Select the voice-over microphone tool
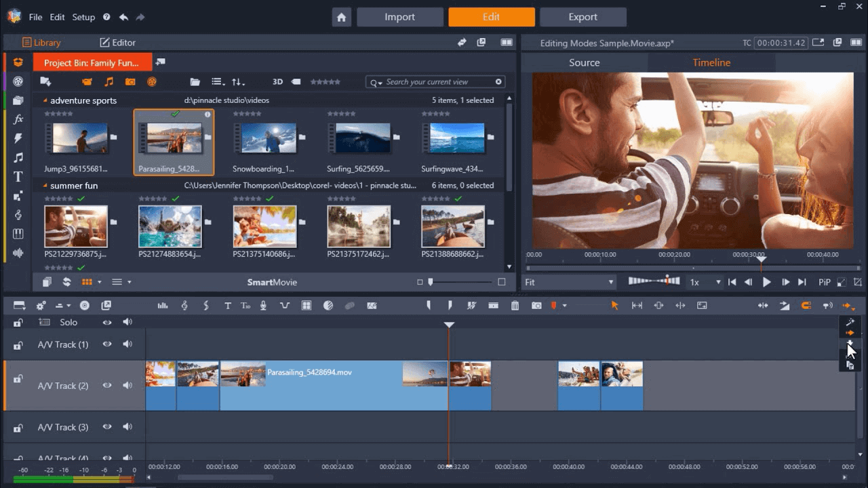This screenshot has width=868, height=488. point(264,306)
